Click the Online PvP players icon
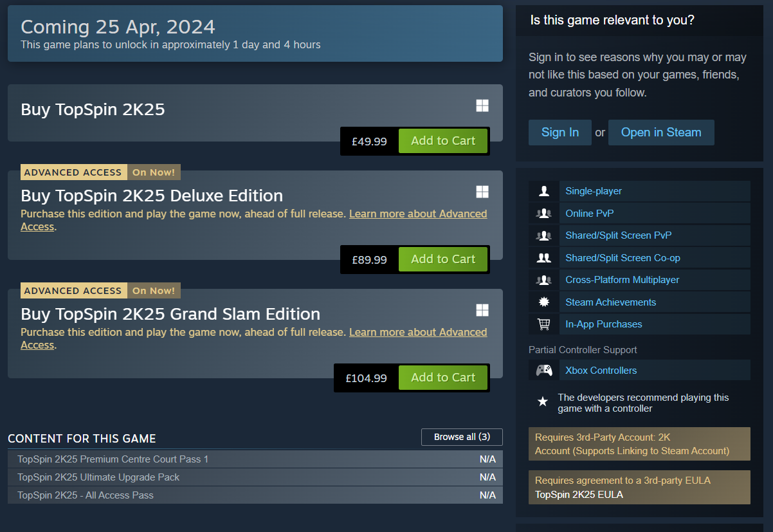 click(x=544, y=214)
